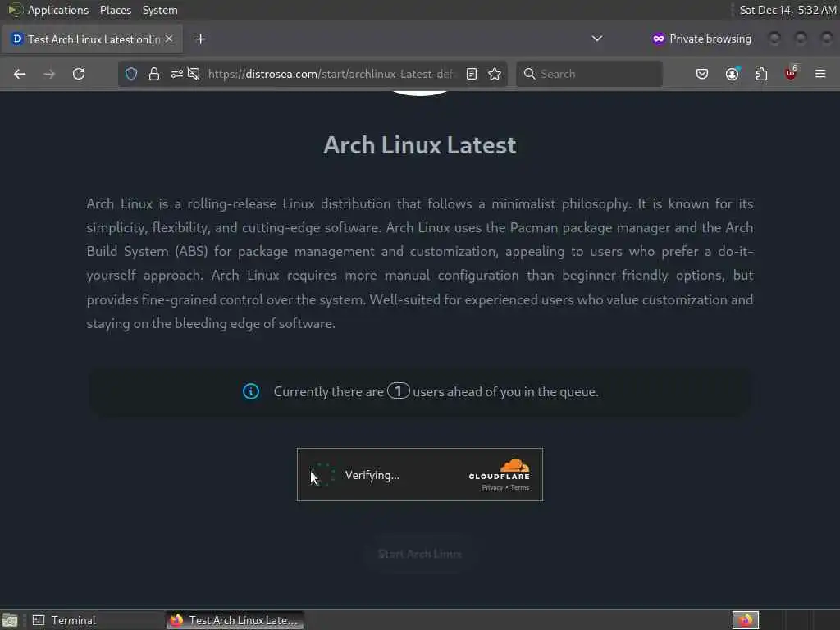
Task: View site security padlock info
Action: [153, 74]
